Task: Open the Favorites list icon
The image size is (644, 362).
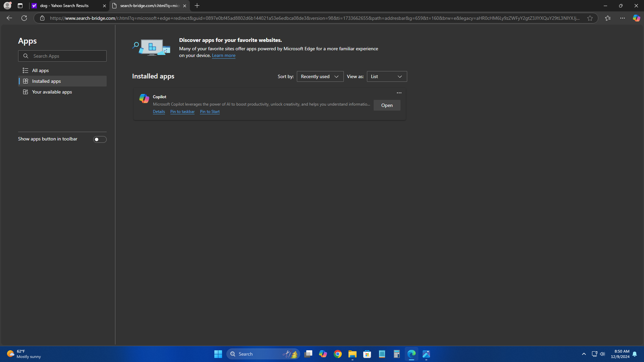Action: [608, 18]
